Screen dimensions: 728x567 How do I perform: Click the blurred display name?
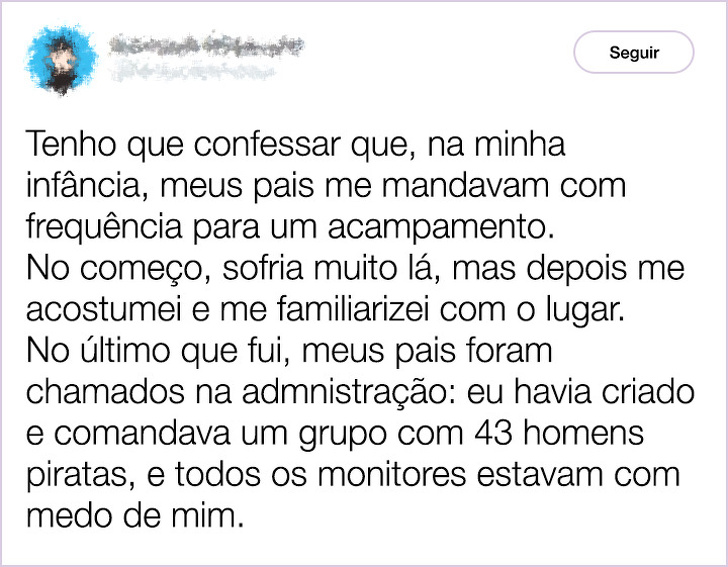click(203, 44)
